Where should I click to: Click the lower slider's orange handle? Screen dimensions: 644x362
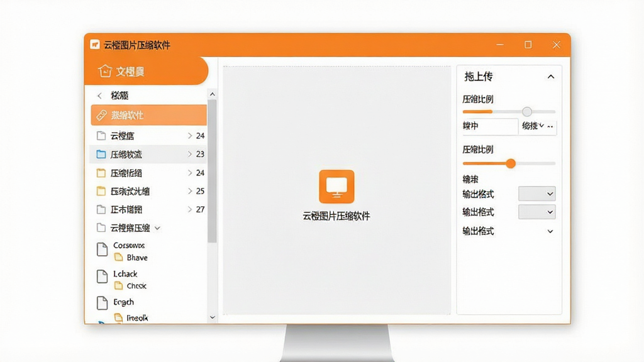511,163
